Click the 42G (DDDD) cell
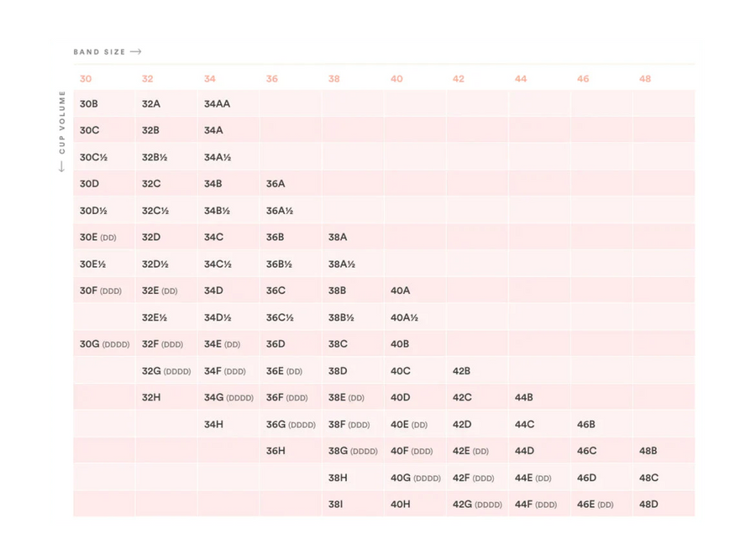The width and height of the screenshot is (756, 560). (477, 505)
